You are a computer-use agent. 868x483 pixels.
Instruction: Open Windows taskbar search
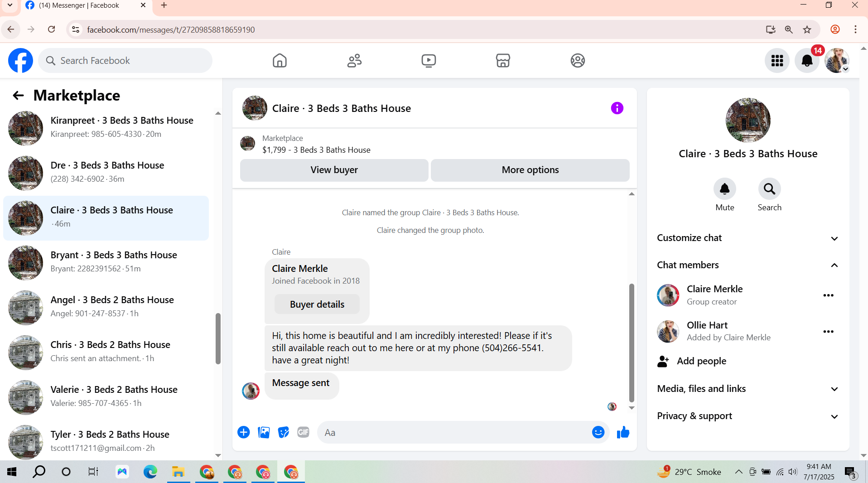[x=39, y=472]
